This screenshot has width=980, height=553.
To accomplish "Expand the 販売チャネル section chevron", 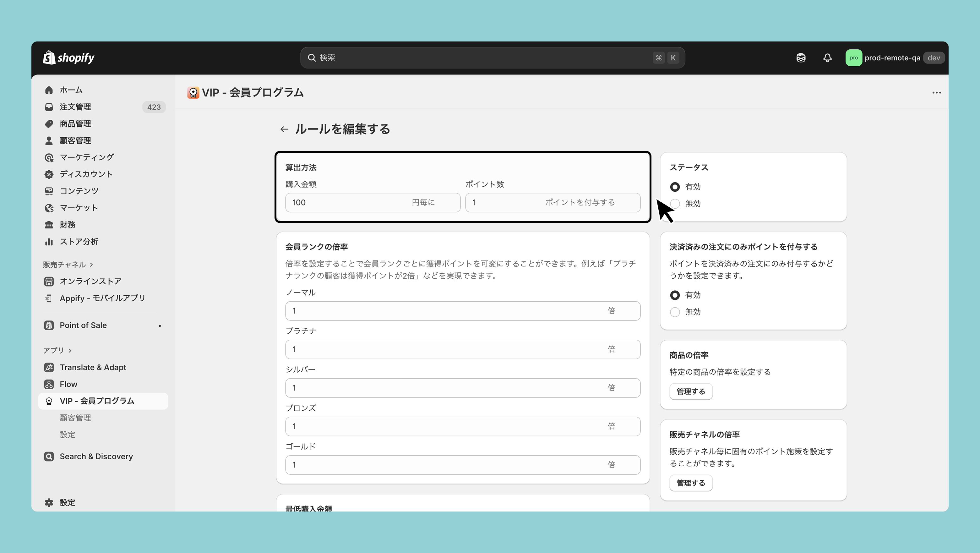I will pyautogui.click(x=91, y=265).
